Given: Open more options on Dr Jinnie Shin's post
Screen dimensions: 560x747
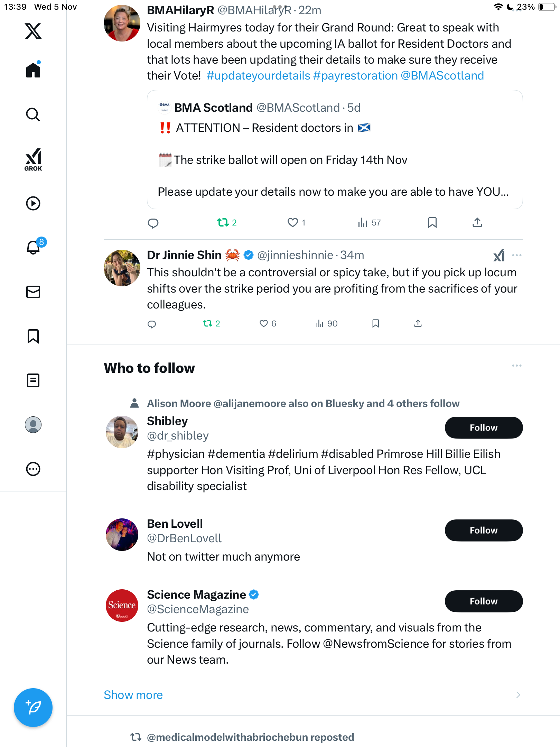Looking at the screenshot, I should tap(517, 255).
